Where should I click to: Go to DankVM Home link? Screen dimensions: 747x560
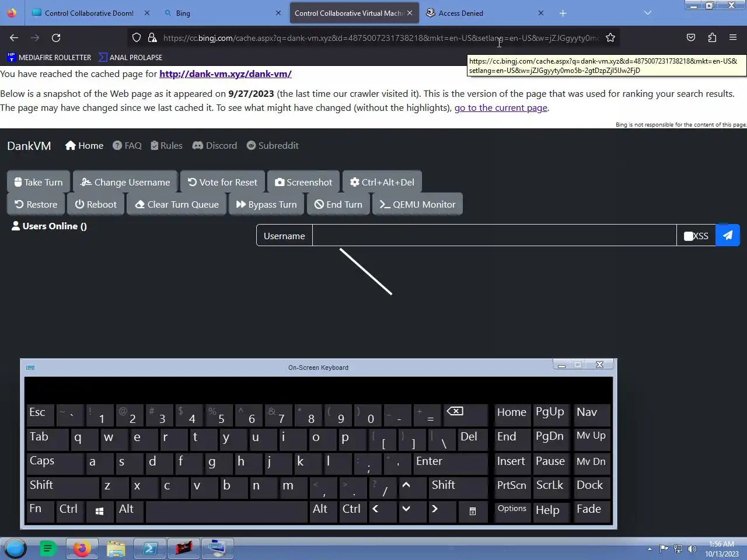tap(85, 145)
